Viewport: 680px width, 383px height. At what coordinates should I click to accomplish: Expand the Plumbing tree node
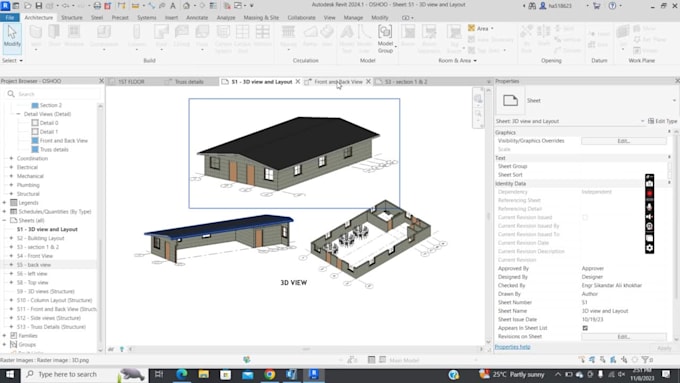tap(11, 185)
